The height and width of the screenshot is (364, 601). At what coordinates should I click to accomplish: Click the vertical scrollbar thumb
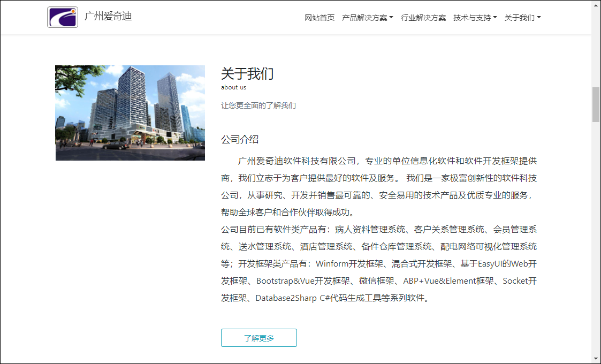[x=596, y=105]
